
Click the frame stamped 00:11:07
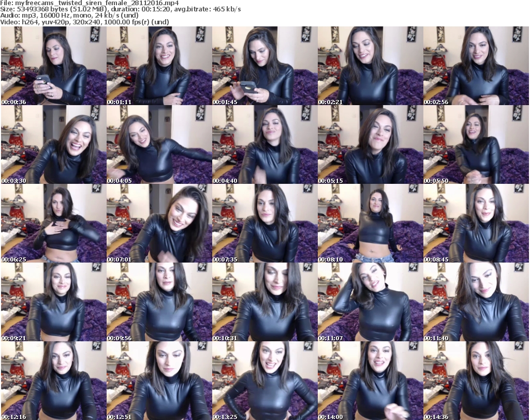[x=370, y=302]
